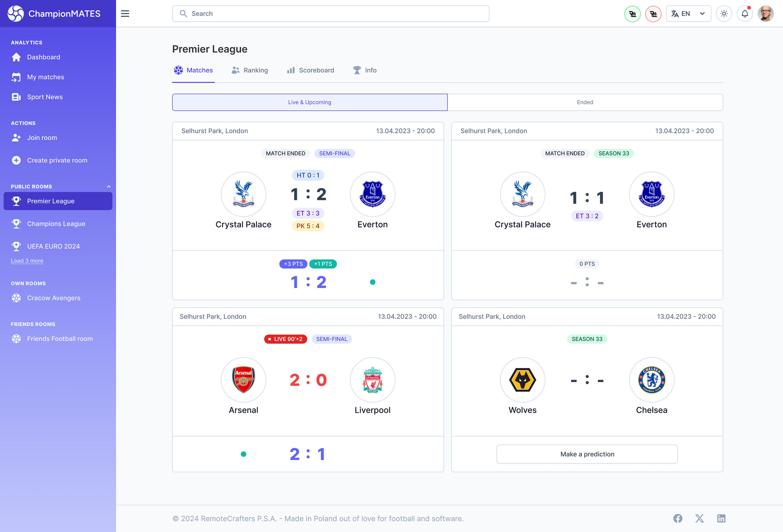Click the SEMI-FINAL badge on Arsenal vs Liverpool
This screenshot has height=532, width=783.
[331, 339]
